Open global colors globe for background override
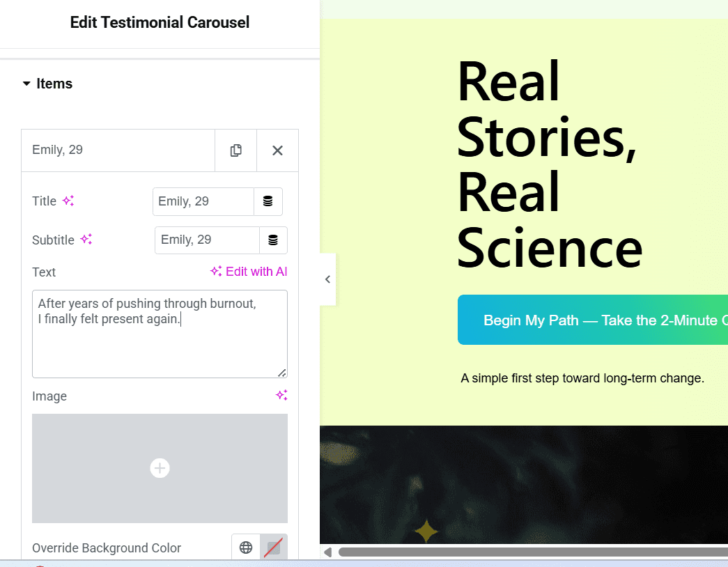The height and width of the screenshot is (567, 728). click(x=246, y=547)
